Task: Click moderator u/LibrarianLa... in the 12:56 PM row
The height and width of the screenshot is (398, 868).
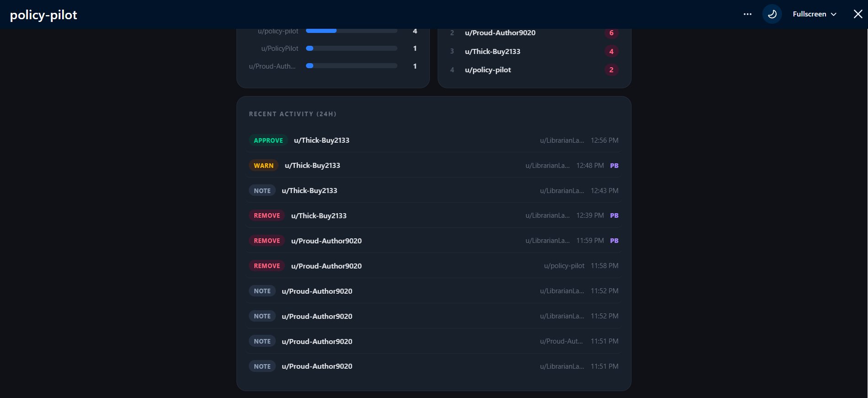Action: [x=562, y=140]
